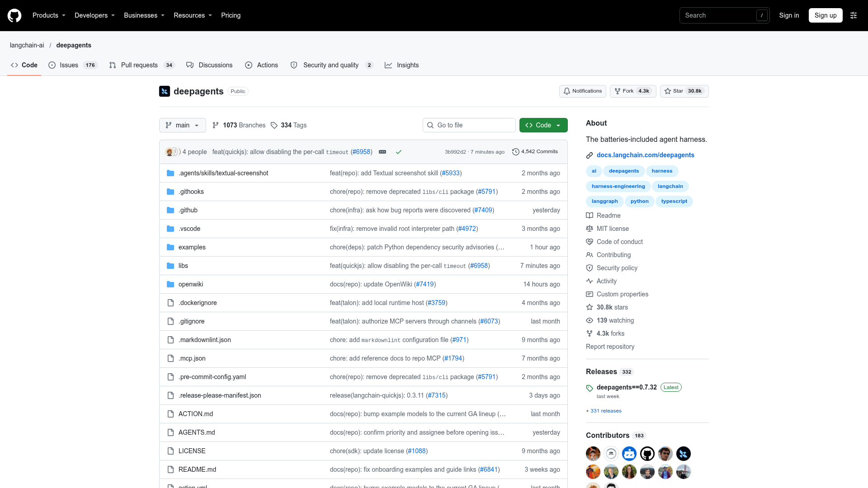The width and height of the screenshot is (868, 488).
Task: Expand the commit message ellipsis button
Action: 382,152
